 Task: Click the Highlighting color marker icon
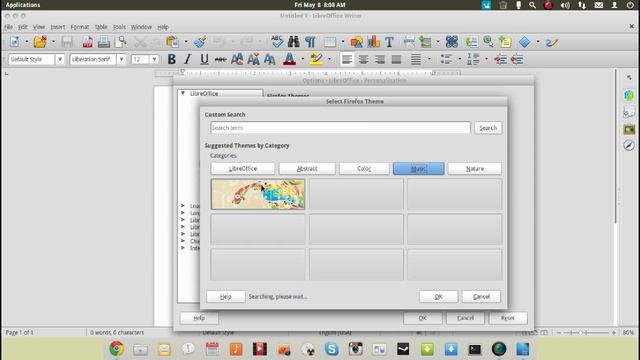[x=316, y=59]
